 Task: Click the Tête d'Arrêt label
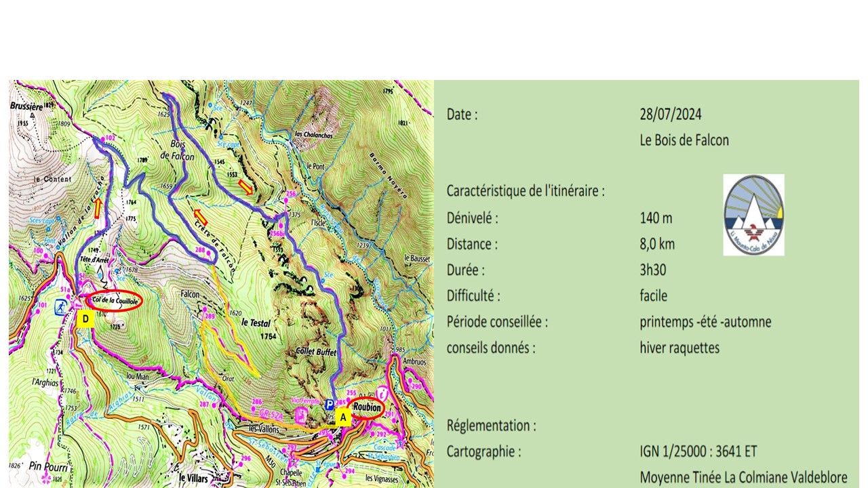94,260
